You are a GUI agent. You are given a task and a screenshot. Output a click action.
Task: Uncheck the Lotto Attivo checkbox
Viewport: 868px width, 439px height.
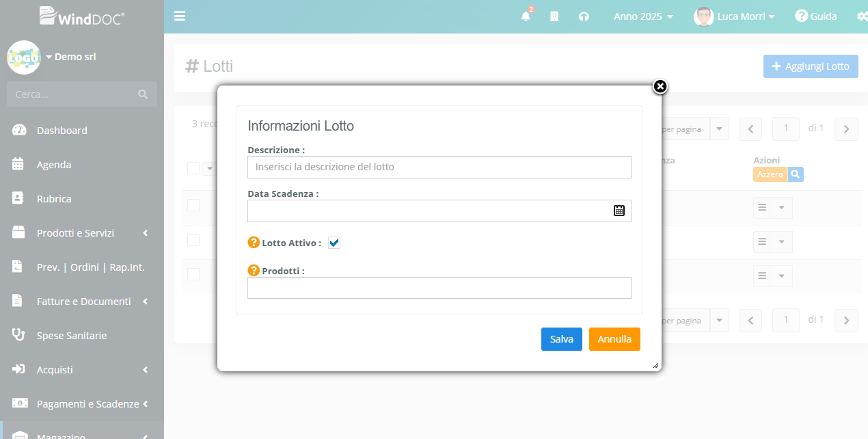[x=334, y=243]
